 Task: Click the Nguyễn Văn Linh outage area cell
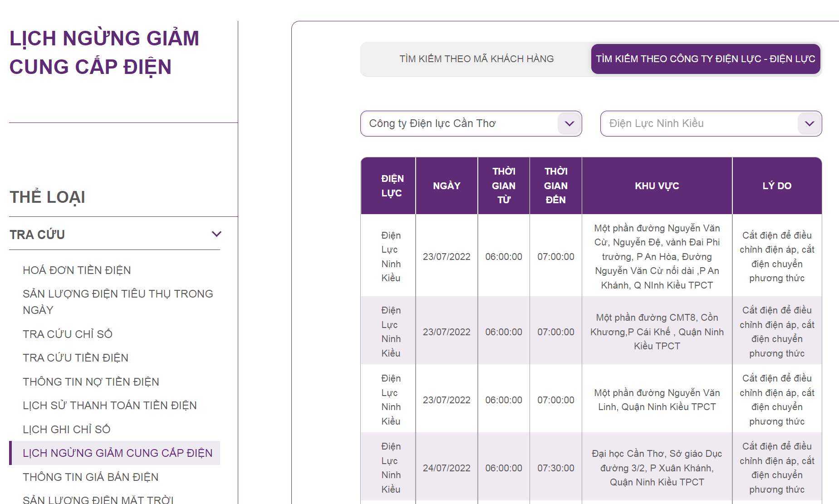(x=657, y=400)
